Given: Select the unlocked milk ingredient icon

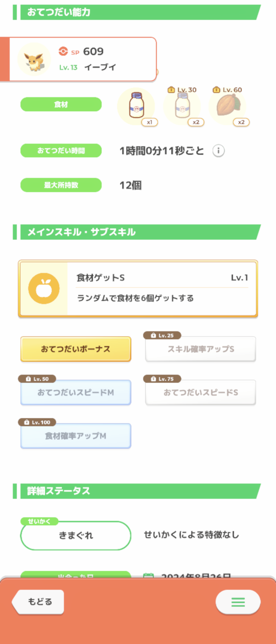Looking at the screenshot, I should pyautogui.click(x=136, y=106).
